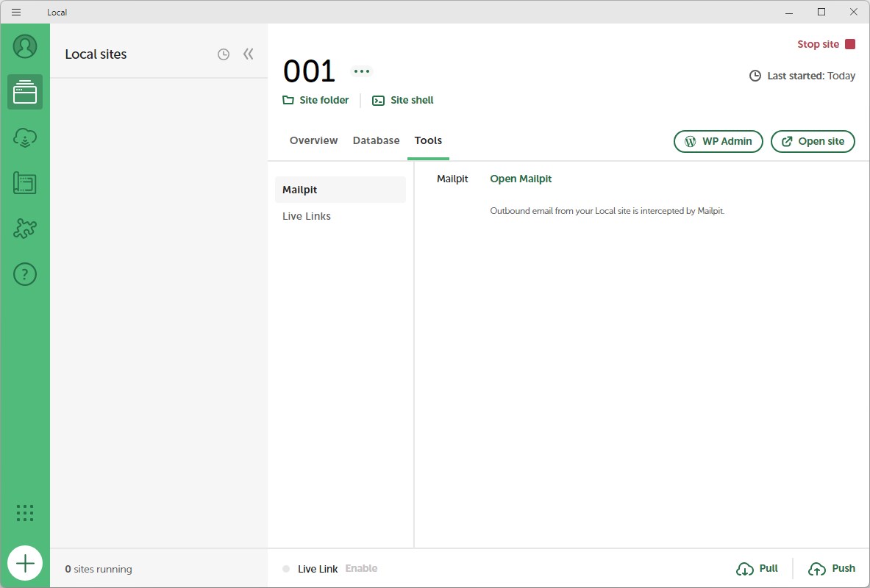
Task: Click the 0 sites running status
Action: 99,569
